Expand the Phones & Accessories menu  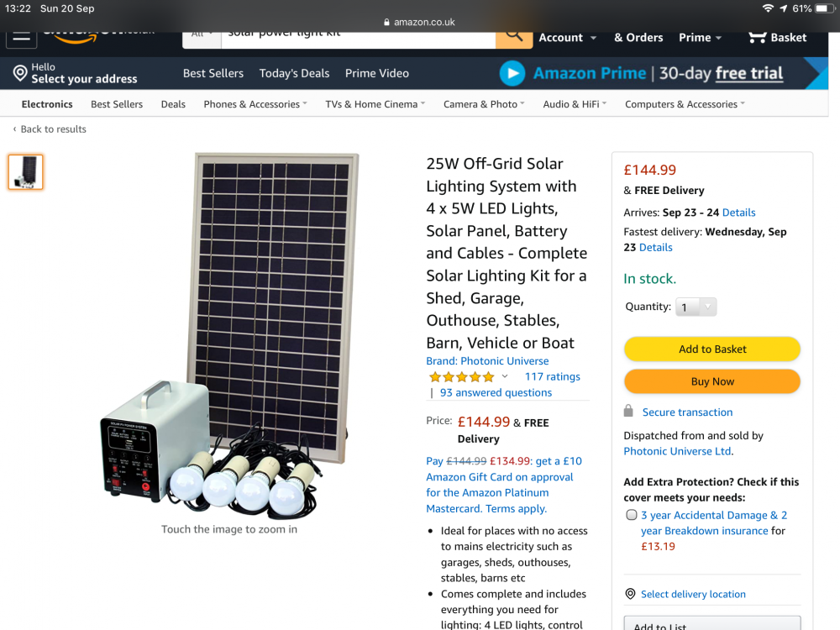click(255, 104)
